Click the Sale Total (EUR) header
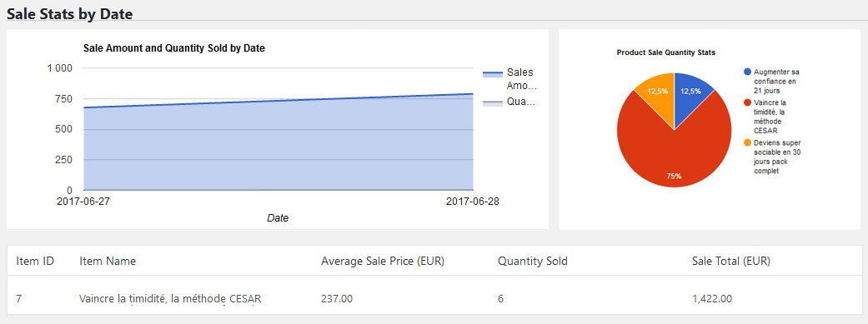The width and height of the screenshot is (868, 324). click(730, 261)
